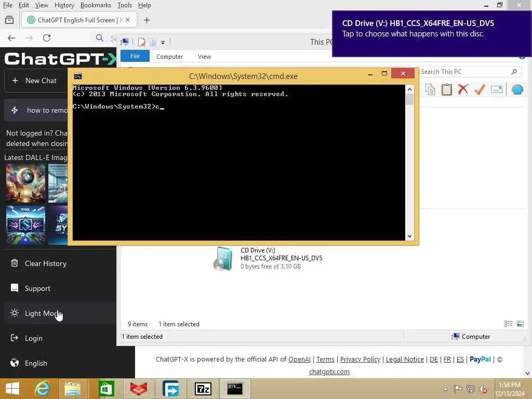Switch to ChatGPT English Full Screen tab
Viewport: 532px width, 399px height.
point(76,20)
